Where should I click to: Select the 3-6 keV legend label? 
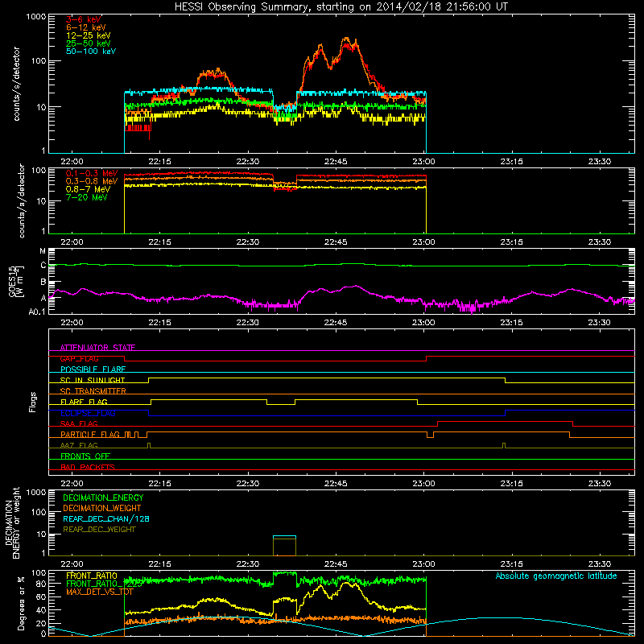84,19
